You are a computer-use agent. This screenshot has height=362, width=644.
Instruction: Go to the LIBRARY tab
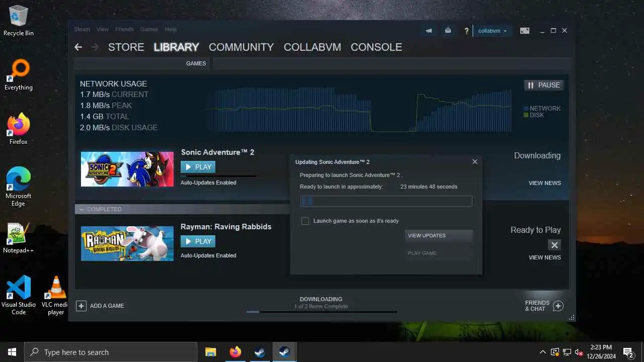(176, 47)
